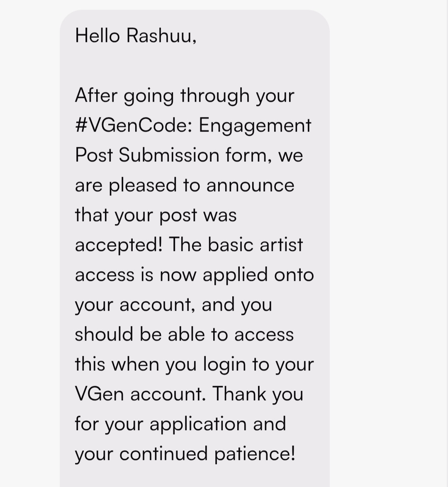Click the word "Hello" in the greeting

[97, 36]
